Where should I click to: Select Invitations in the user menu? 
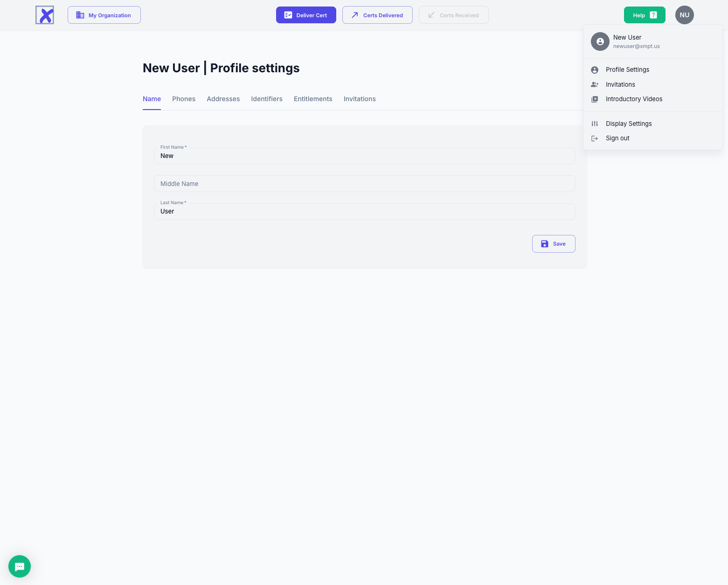[620, 84]
